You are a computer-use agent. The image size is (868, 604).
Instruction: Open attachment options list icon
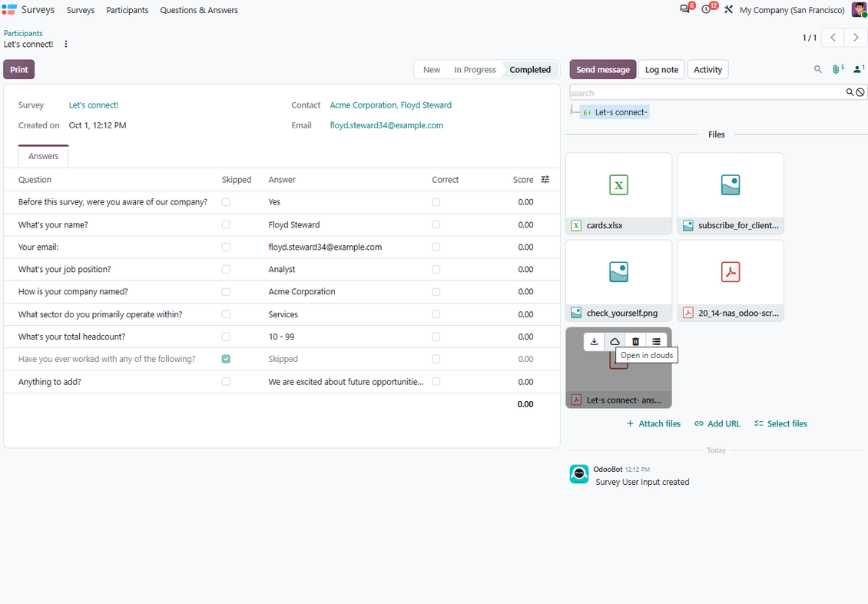pos(657,342)
